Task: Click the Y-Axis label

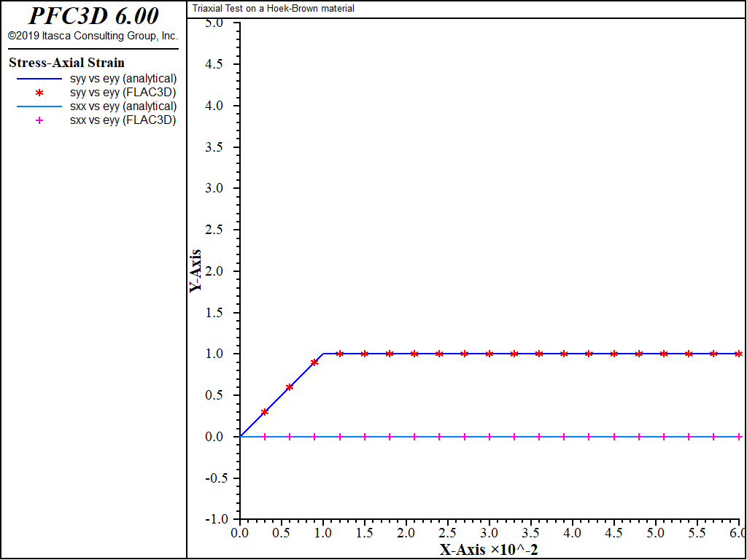Action: [x=196, y=271]
